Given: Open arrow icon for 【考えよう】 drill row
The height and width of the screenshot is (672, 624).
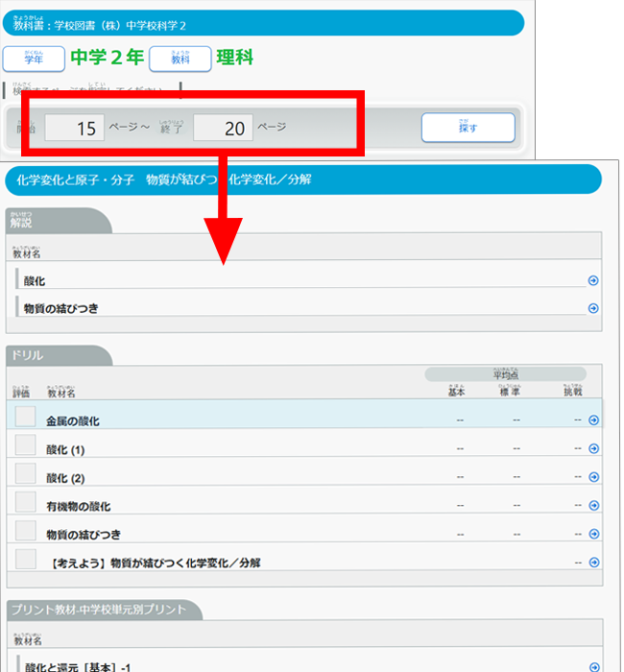Looking at the screenshot, I should (593, 563).
